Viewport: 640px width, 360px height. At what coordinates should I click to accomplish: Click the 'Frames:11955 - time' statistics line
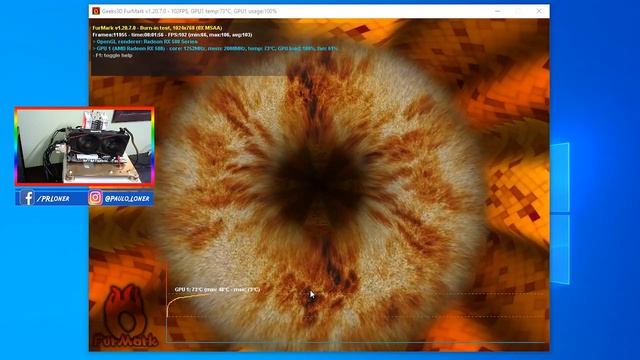click(172, 35)
